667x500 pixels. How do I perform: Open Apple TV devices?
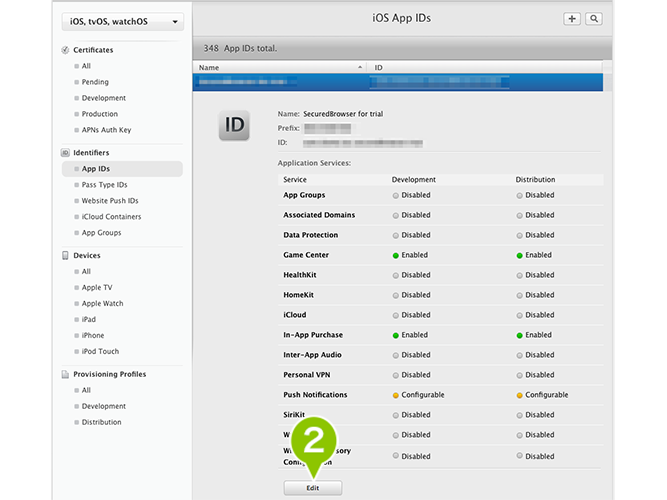[97, 287]
